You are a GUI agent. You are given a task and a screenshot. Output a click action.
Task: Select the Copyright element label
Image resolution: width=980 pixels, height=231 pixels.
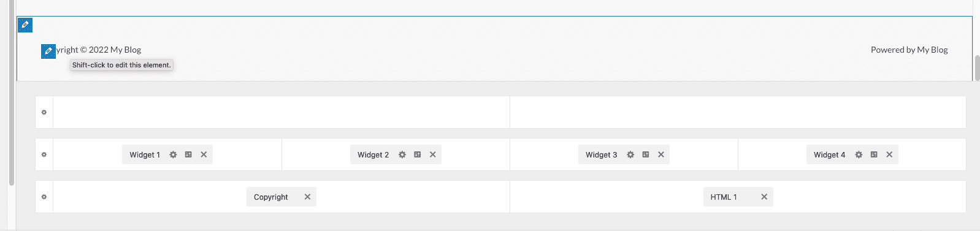tap(270, 197)
